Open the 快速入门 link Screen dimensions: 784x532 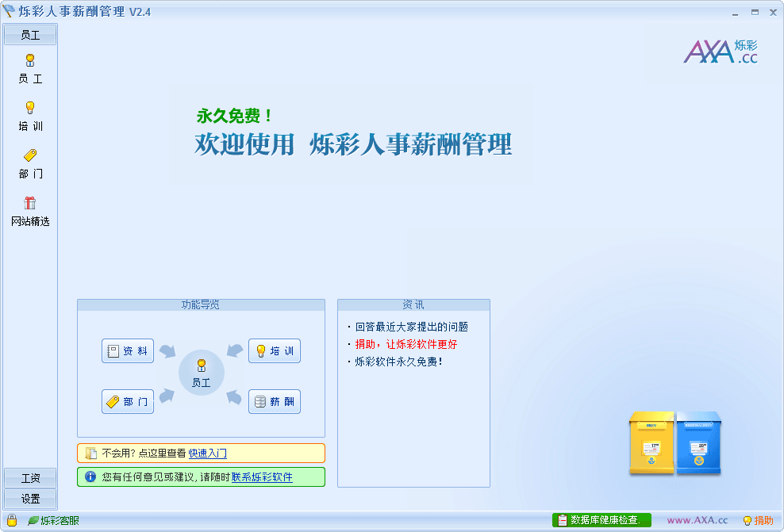tap(208, 454)
